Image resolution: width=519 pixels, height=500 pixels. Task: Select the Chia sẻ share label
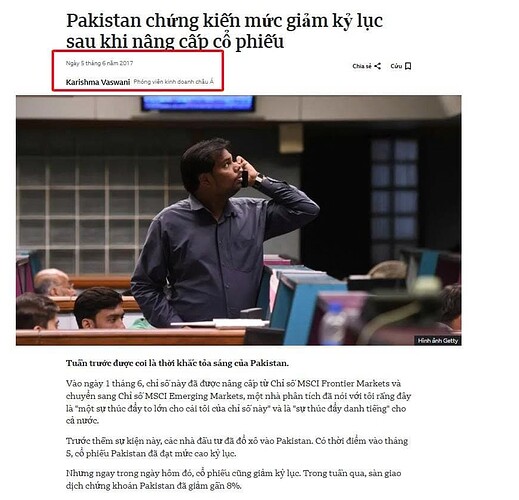362,66
